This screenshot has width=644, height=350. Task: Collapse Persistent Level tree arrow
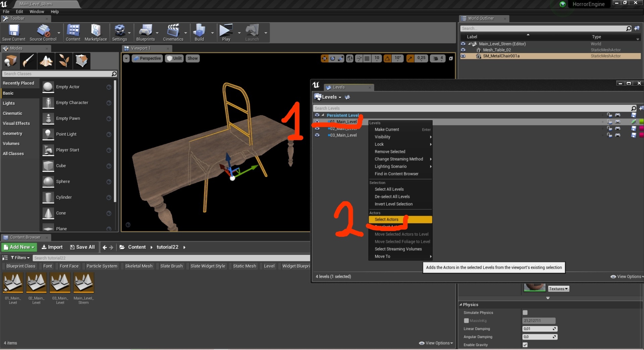coord(323,115)
